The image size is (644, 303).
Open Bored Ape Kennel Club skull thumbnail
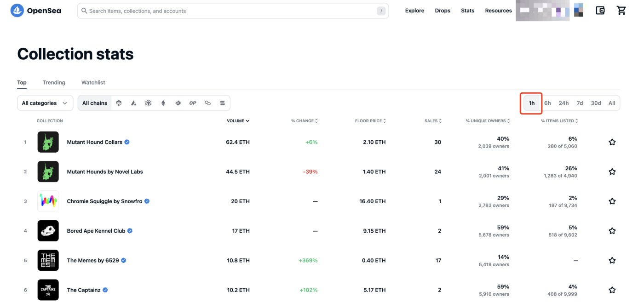coord(48,231)
